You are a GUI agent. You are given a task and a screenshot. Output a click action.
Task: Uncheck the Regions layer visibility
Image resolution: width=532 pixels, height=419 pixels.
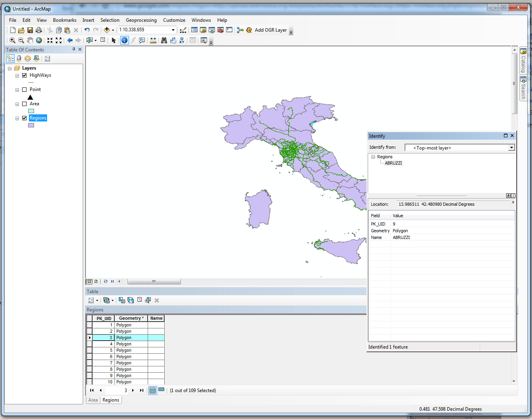(x=25, y=118)
